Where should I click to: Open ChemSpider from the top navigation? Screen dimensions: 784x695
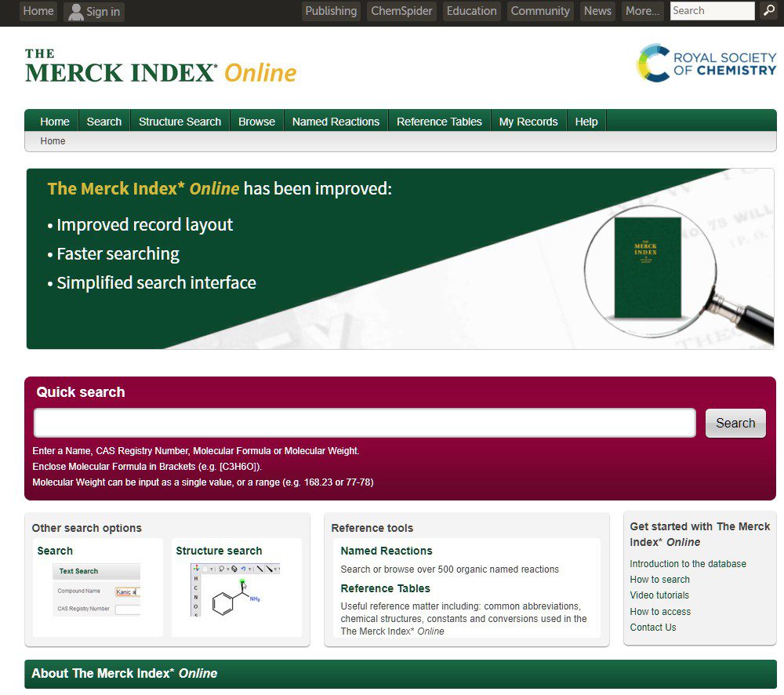pos(401,11)
